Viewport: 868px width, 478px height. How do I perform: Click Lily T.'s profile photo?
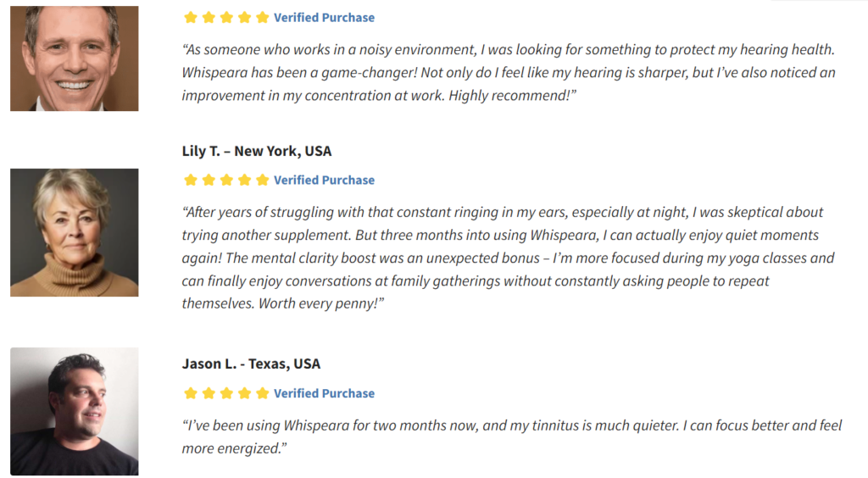click(75, 232)
